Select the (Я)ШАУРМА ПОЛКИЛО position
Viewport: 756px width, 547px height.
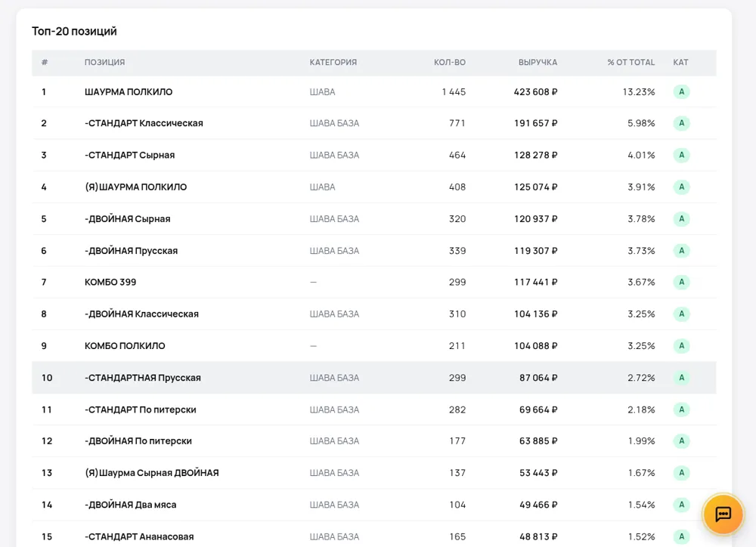[135, 187]
